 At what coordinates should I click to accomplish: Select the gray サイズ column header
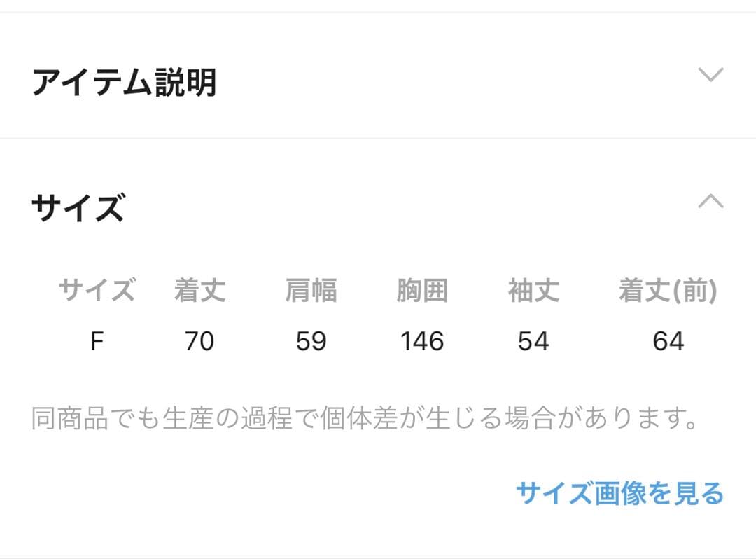pos(97,290)
